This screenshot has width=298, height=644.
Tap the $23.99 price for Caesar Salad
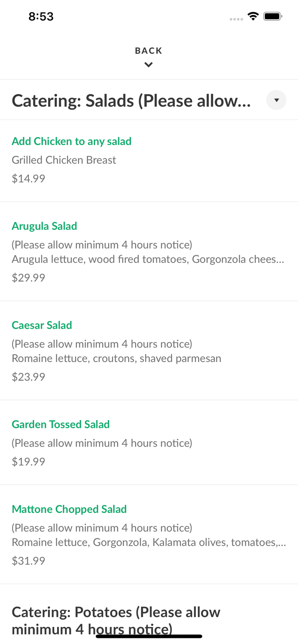tap(28, 377)
